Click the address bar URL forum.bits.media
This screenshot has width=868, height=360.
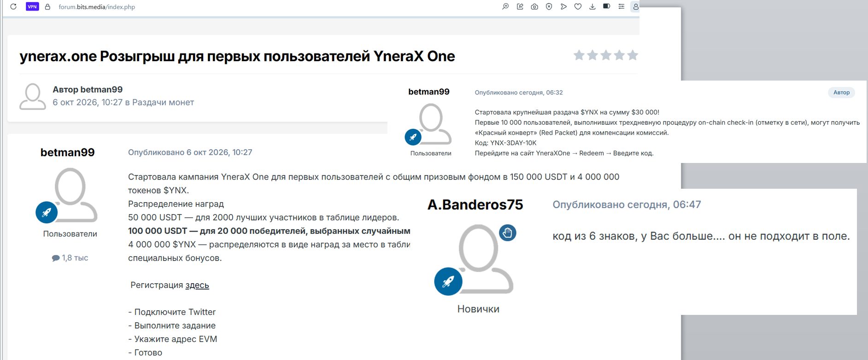pyautogui.click(x=97, y=7)
